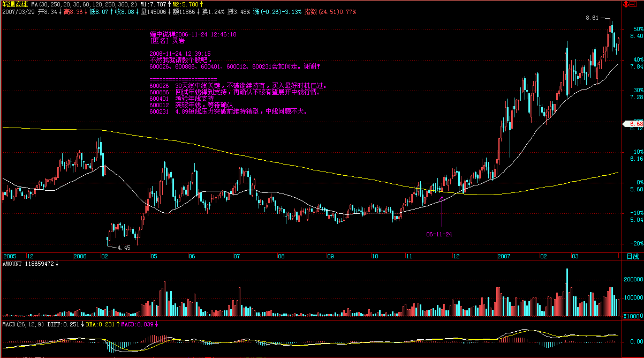
Task: Click the 4.45 low price annotation
Action: coord(124,248)
